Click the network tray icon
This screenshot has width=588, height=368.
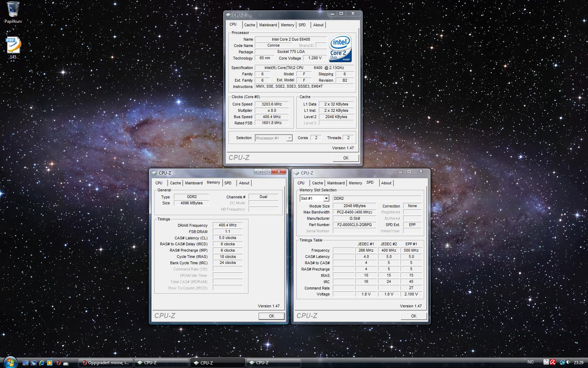(562, 362)
